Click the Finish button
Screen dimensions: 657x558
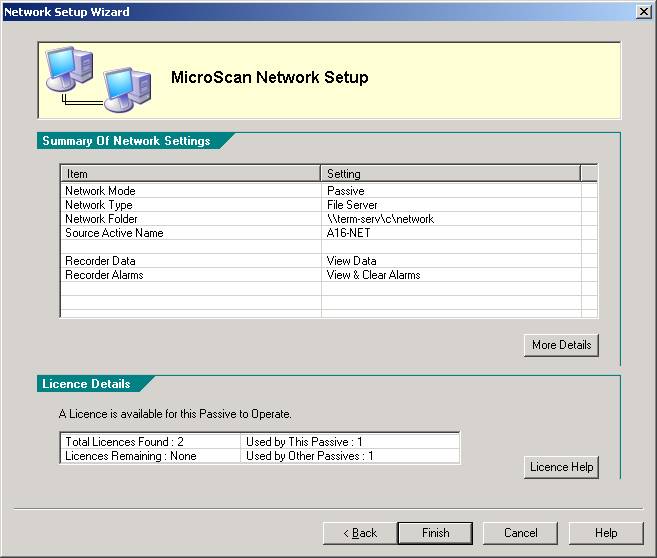(435, 533)
